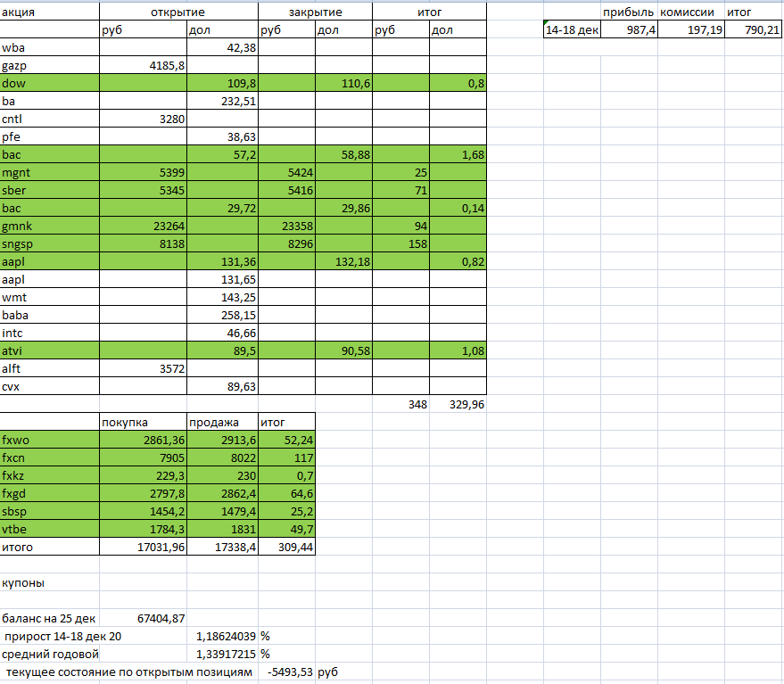Select gmnk closing price 23358

point(286,226)
